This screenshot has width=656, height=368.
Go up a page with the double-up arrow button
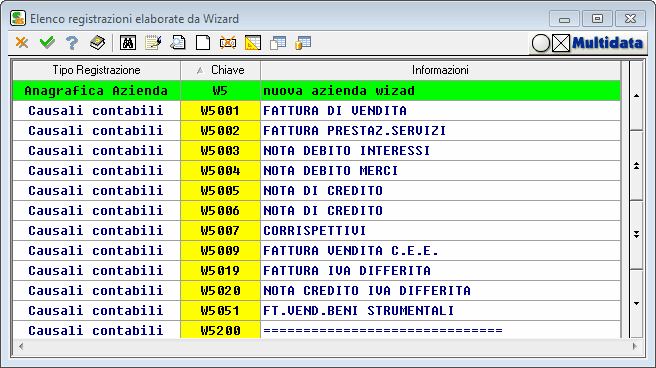tap(636, 166)
